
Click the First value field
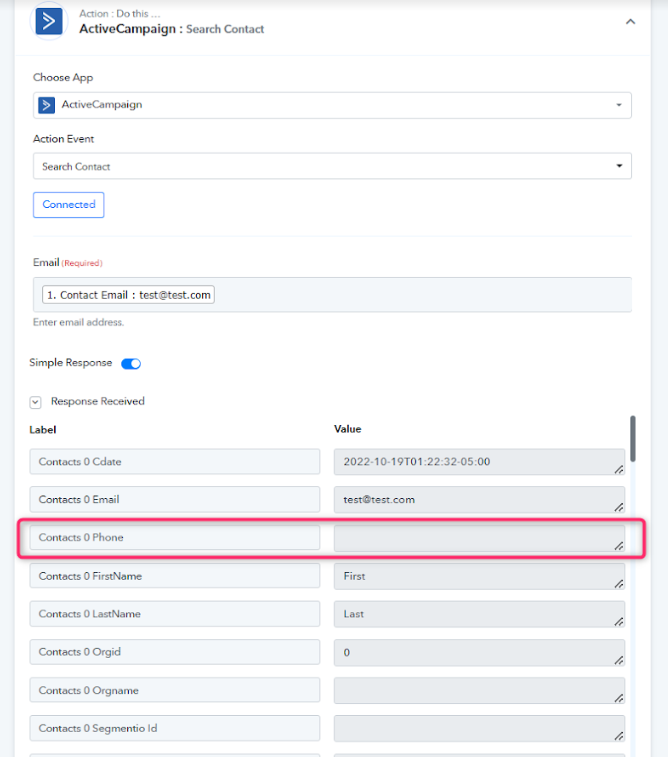(479, 576)
